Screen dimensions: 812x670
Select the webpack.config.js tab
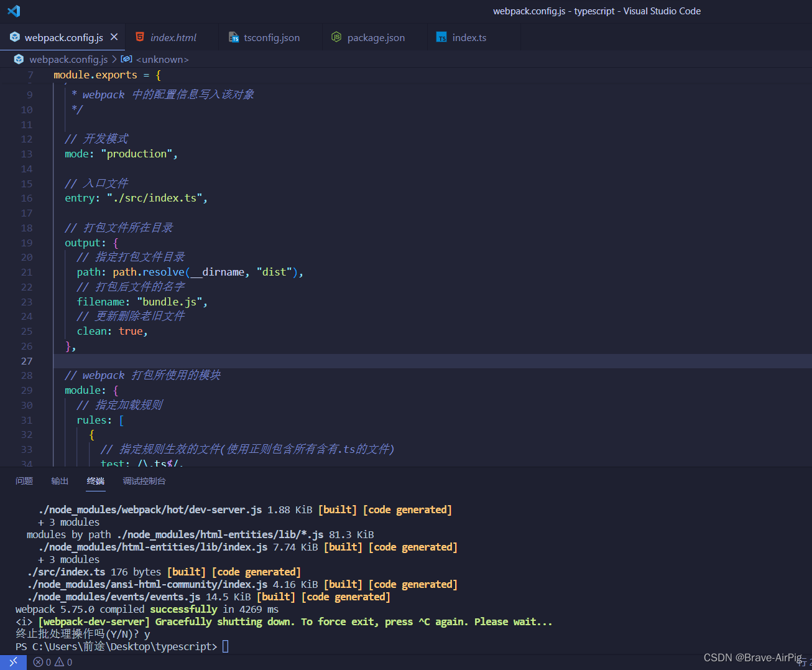pyautogui.click(x=63, y=38)
